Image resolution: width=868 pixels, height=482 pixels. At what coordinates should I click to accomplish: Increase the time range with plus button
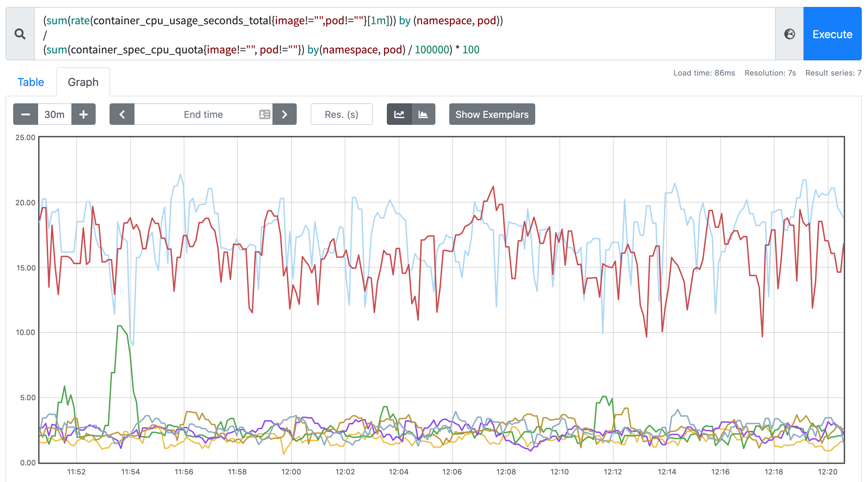84,114
